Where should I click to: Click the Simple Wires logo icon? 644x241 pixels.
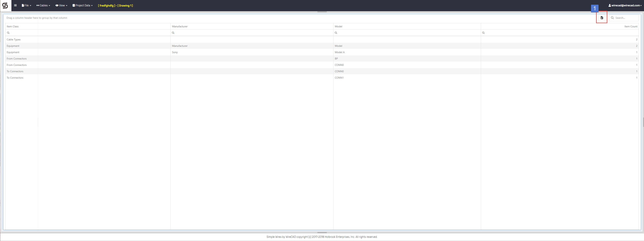5,5
